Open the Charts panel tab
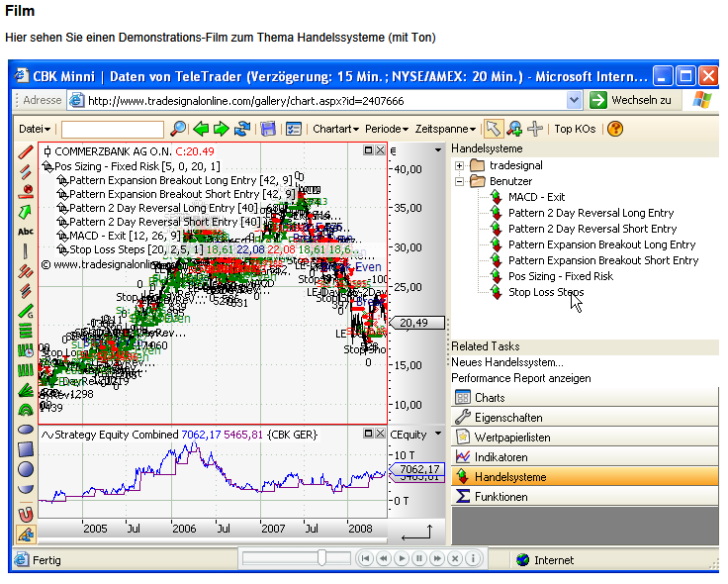Viewport: 728px width, 584px height. pos(585,398)
